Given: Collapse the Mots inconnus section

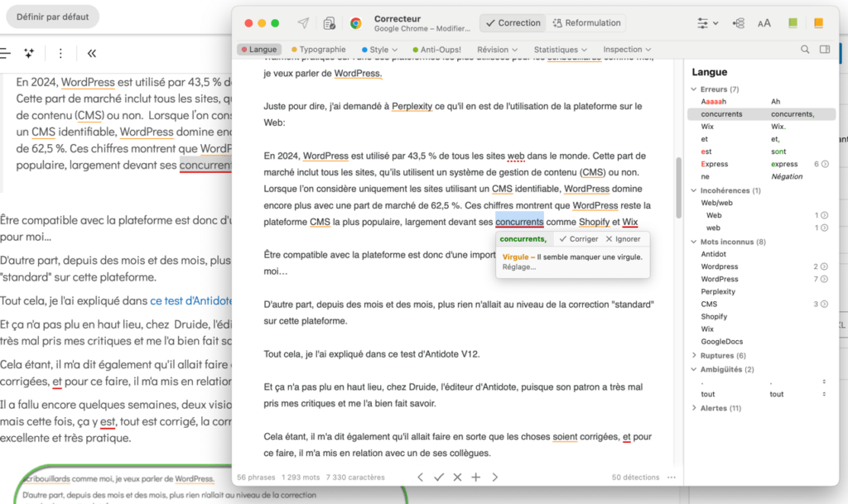Looking at the screenshot, I should pyautogui.click(x=694, y=242).
